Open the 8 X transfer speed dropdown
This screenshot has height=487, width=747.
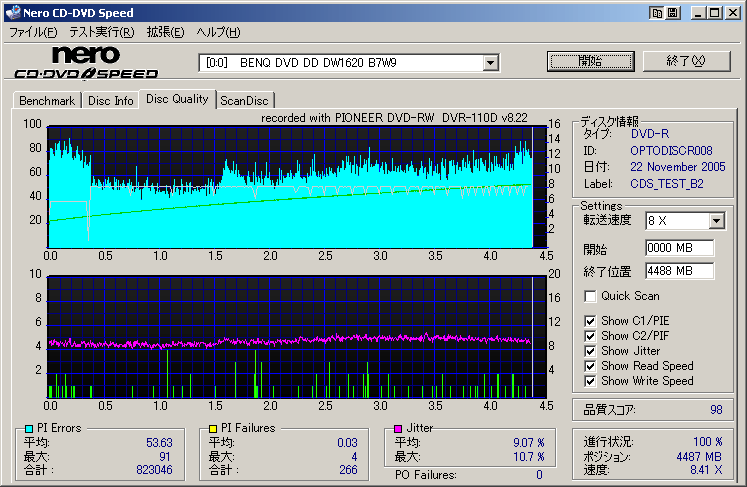point(717,221)
